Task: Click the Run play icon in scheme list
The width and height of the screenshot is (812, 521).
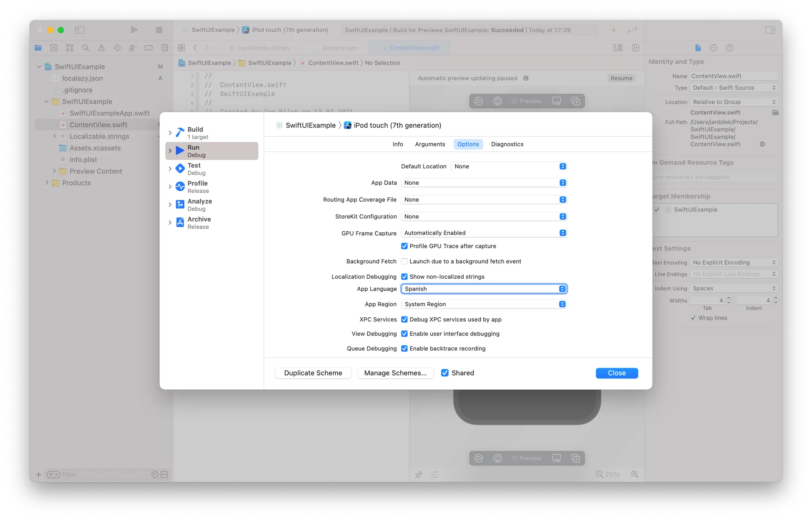Action: point(180,151)
